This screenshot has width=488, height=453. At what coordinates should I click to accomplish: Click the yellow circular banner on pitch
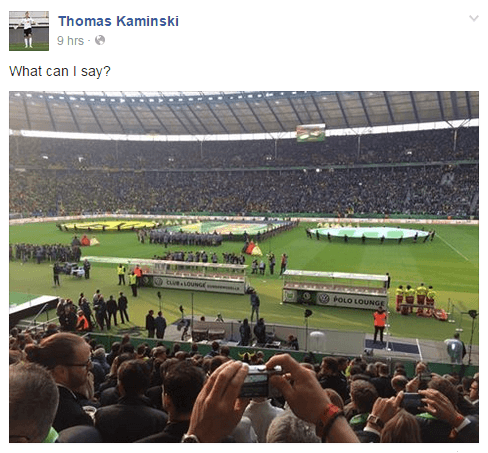[108, 226]
